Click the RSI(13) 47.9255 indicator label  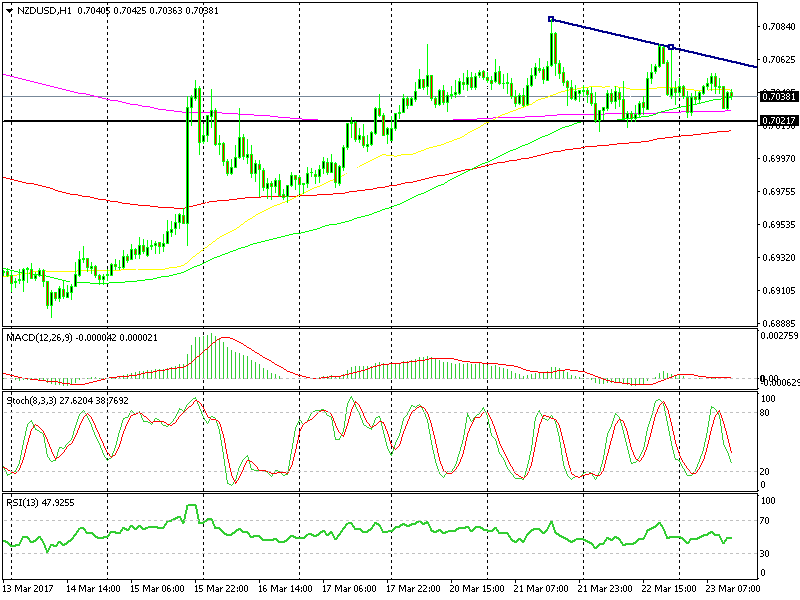[x=40, y=503]
